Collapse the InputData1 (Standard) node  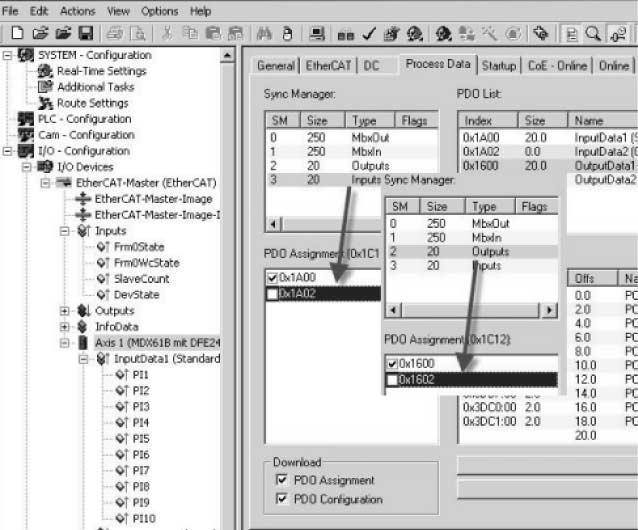pyautogui.click(x=83, y=359)
